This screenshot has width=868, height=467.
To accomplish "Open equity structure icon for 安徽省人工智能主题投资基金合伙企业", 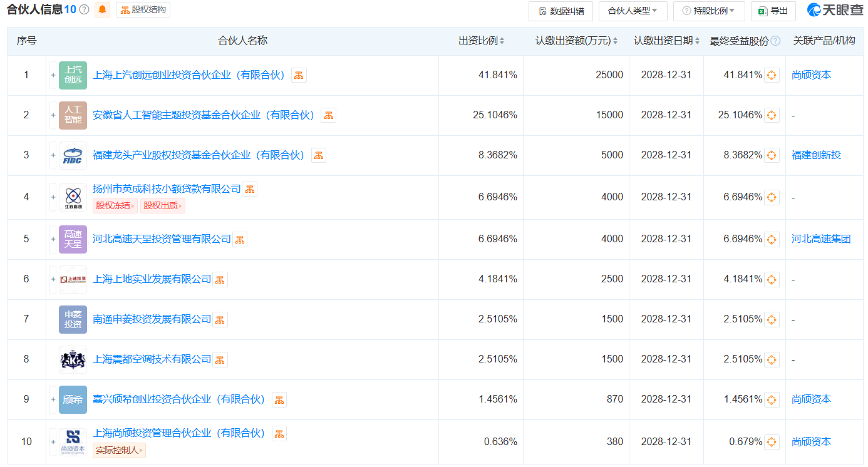I will pyautogui.click(x=328, y=115).
